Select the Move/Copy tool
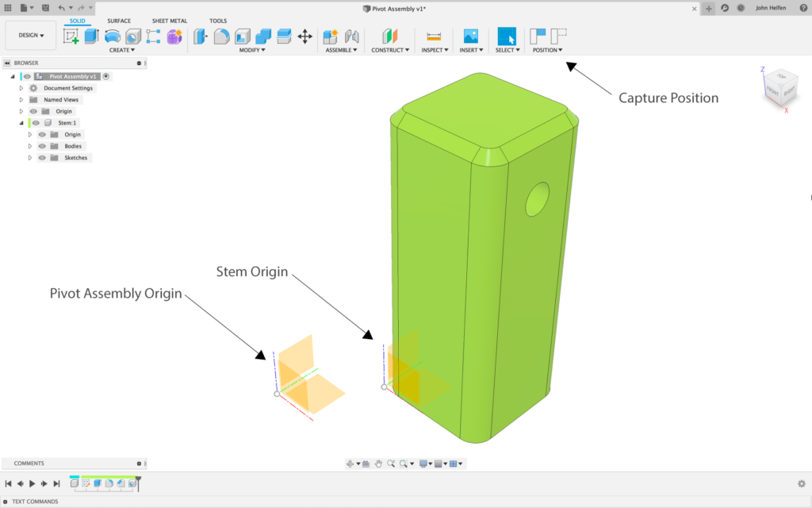This screenshot has width=812, height=508. 304,37
